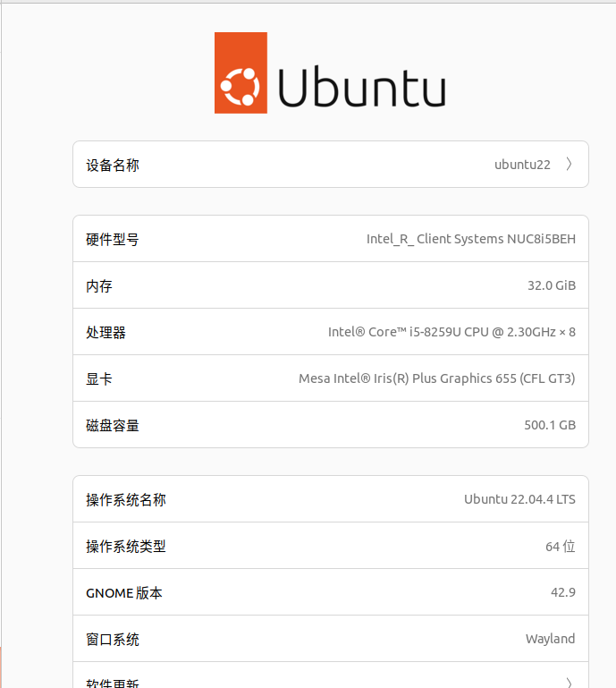Select the 窗口系统 label

pyautogui.click(x=113, y=640)
